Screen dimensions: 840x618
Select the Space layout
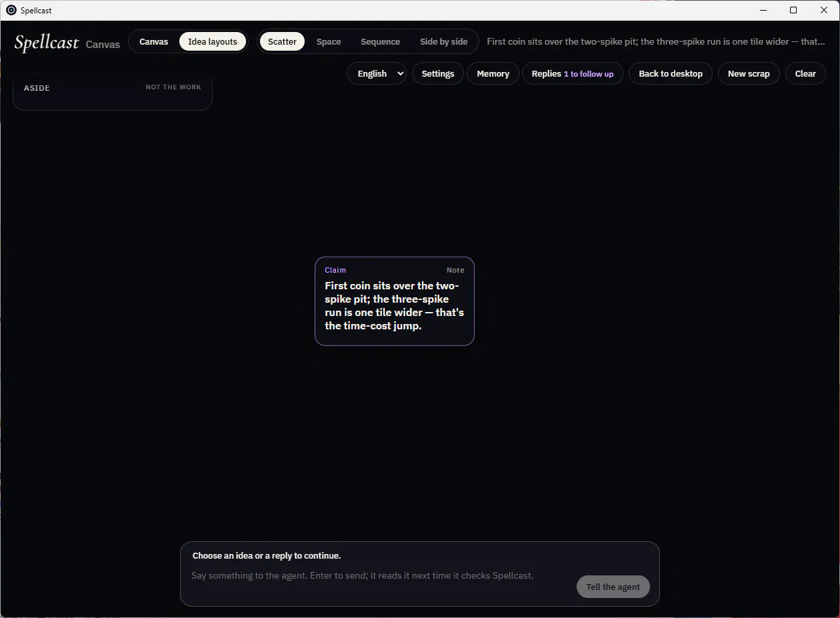pos(329,41)
